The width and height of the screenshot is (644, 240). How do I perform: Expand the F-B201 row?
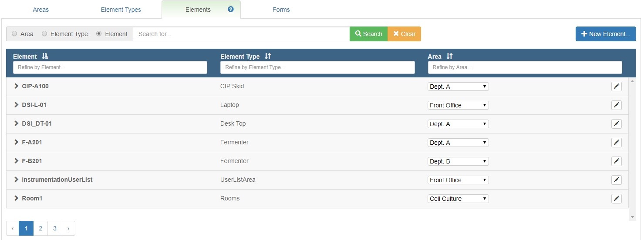click(17, 161)
